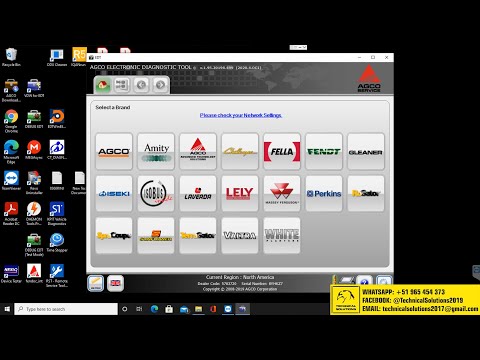Navigate forward with the right arrow button
Viewport: 480px width, 360px height.
click(160, 85)
